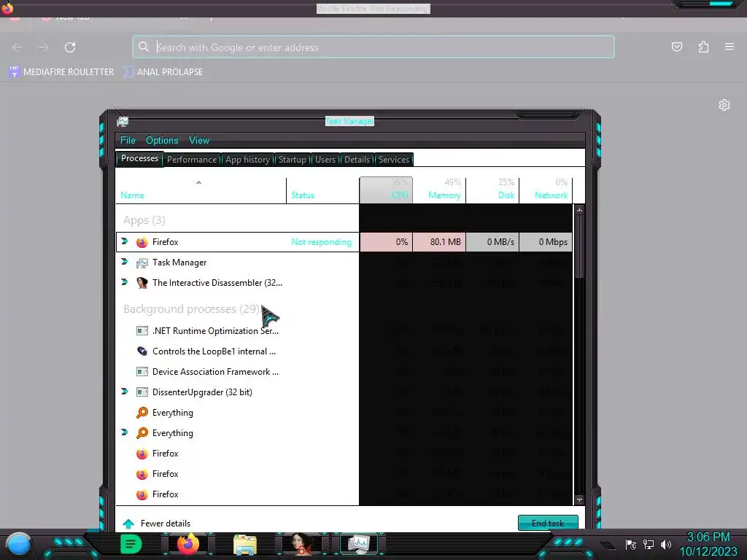Image resolution: width=747 pixels, height=560 pixels.
Task: Reload the page in Firefox
Action: (70, 47)
